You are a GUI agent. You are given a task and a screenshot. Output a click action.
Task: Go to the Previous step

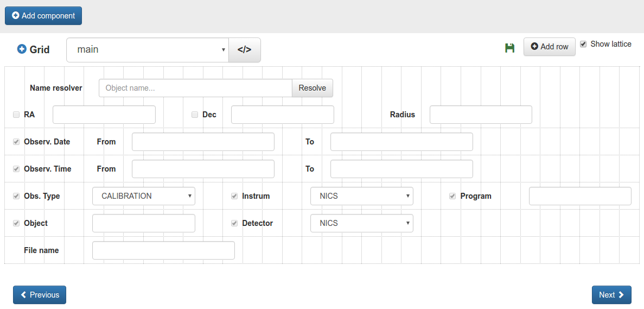coord(40,295)
